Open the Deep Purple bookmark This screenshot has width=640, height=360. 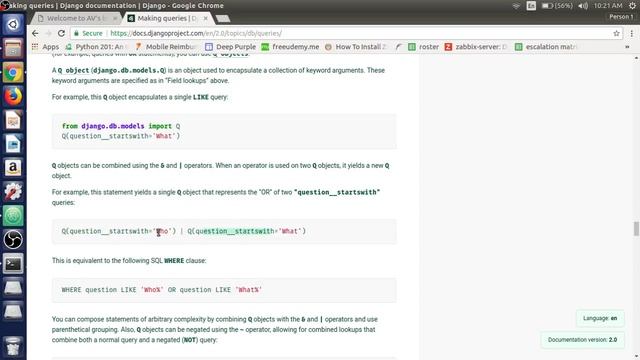231,47
